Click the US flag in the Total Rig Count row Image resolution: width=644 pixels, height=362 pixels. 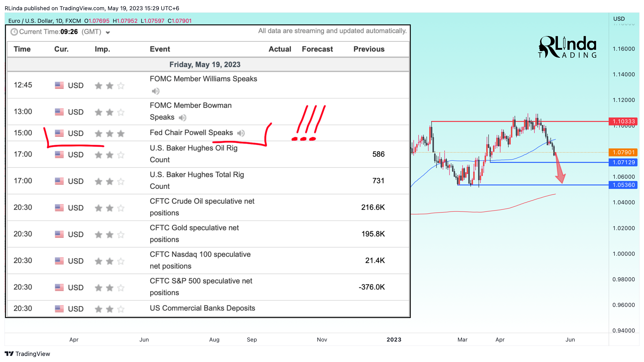tap(59, 181)
